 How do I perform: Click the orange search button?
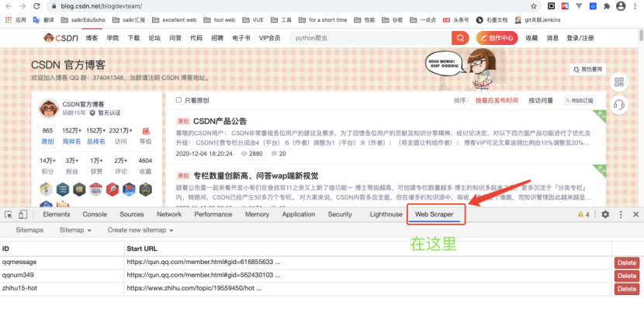(x=460, y=38)
